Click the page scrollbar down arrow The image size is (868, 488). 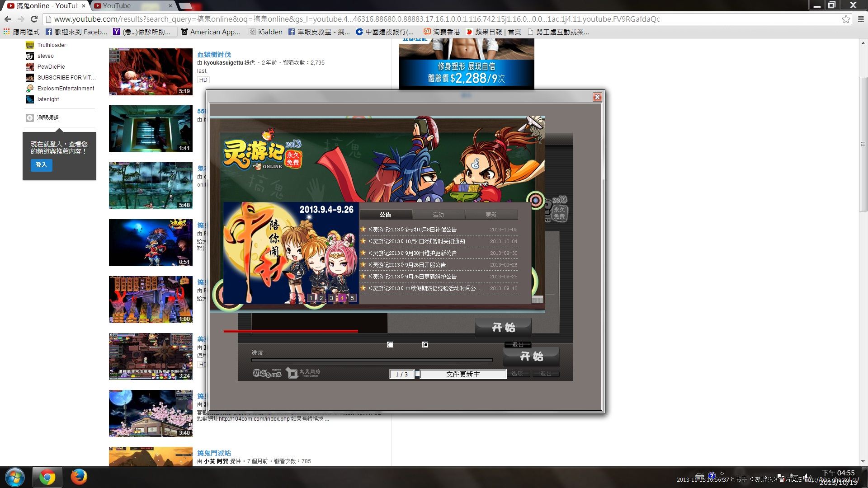pyautogui.click(x=863, y=461)
